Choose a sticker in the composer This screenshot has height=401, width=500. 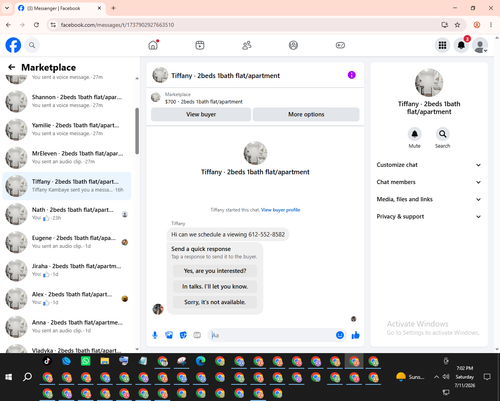coord(183,335)
